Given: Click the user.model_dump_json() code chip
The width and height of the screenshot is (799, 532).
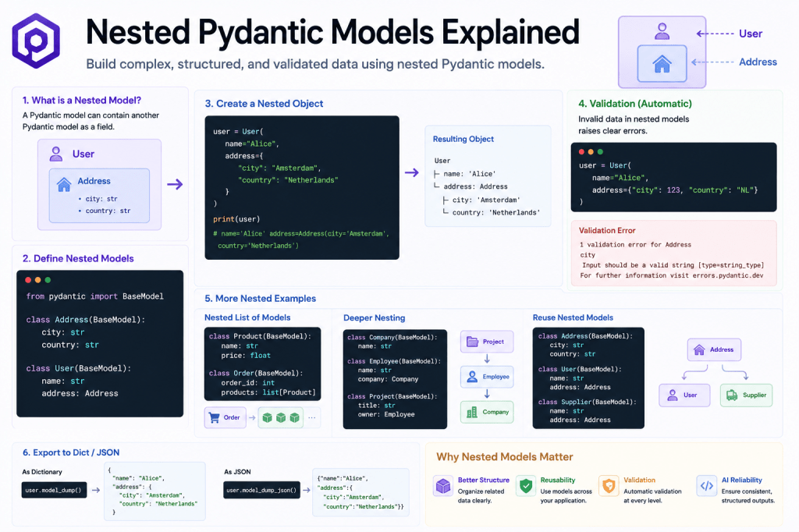Looking at the screenshot, I should pyautogui.click(x=261, y=490).
